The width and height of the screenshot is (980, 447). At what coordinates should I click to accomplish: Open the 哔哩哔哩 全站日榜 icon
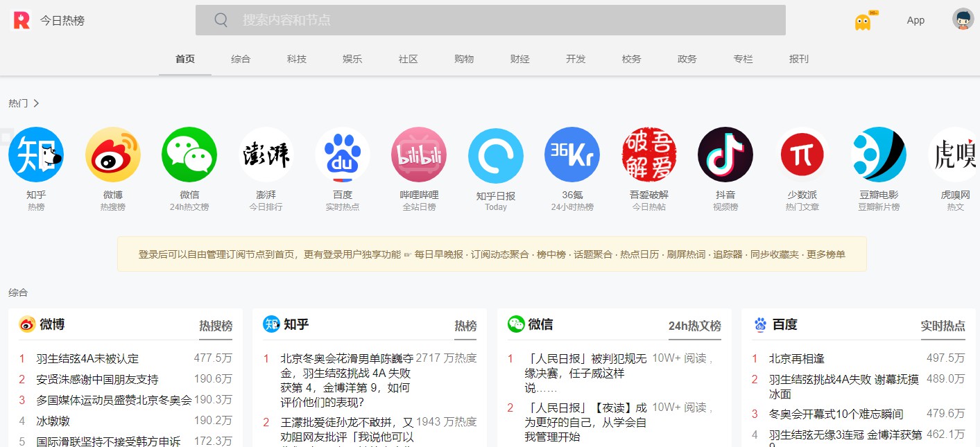419,155
